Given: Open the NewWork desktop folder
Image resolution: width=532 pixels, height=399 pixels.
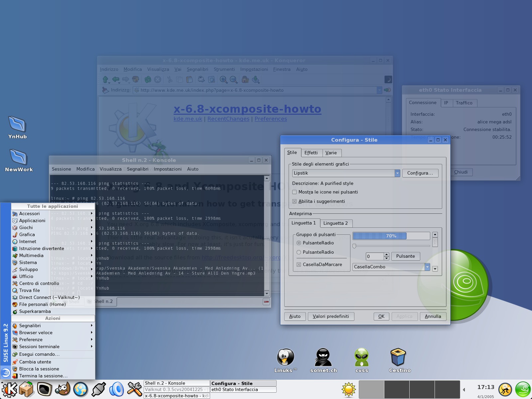Looking at the screenshot, I should coord(19,160).
